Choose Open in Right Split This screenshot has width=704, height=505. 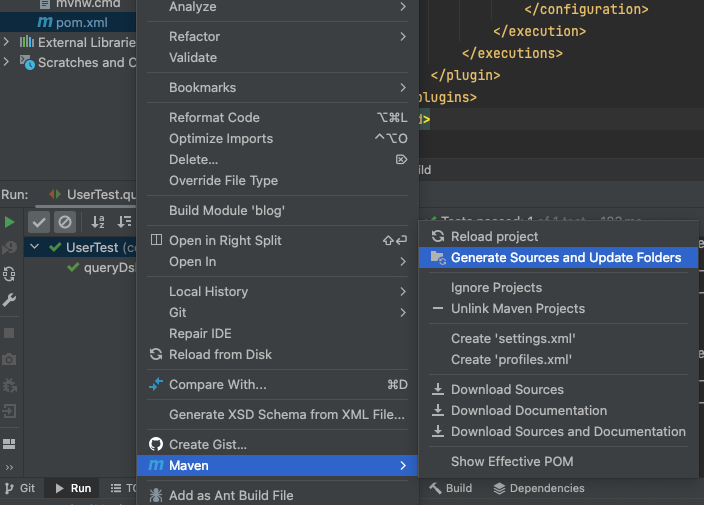277,241
